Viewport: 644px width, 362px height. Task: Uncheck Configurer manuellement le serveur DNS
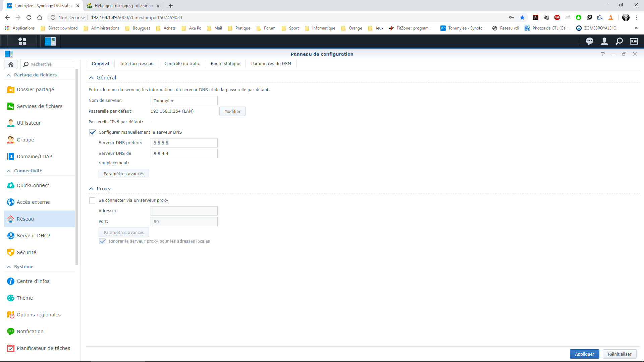click(x=93, y=132)
